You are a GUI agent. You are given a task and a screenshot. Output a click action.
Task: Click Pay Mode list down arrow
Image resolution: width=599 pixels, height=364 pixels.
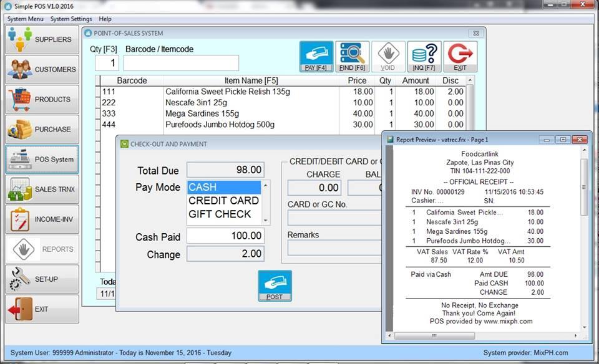click(266, 221)
